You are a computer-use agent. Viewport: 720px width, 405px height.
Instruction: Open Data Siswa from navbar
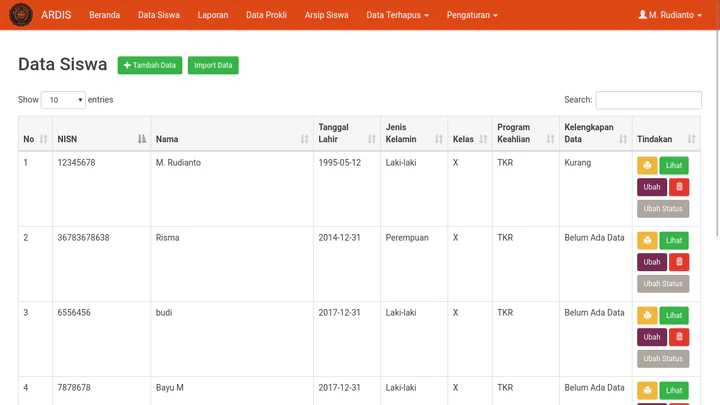tap(158, 15)
